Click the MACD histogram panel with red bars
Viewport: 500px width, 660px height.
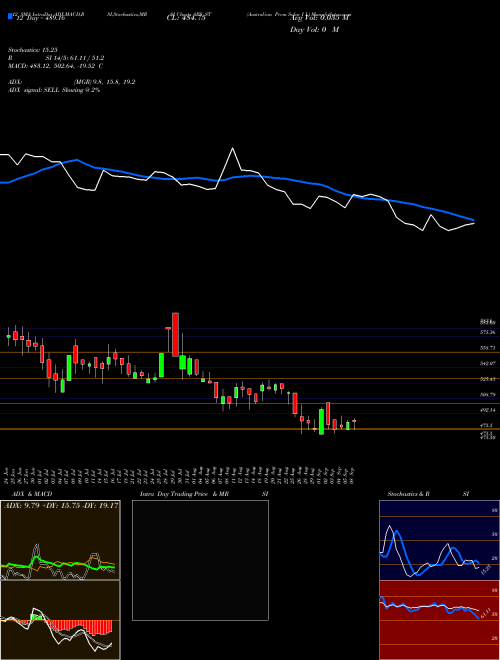pos(60,620)
